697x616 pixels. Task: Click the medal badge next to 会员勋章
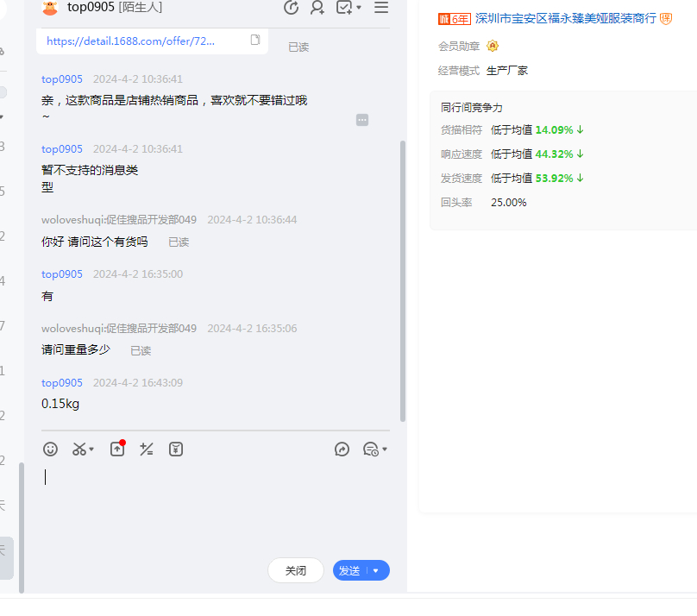pos(493,46)
